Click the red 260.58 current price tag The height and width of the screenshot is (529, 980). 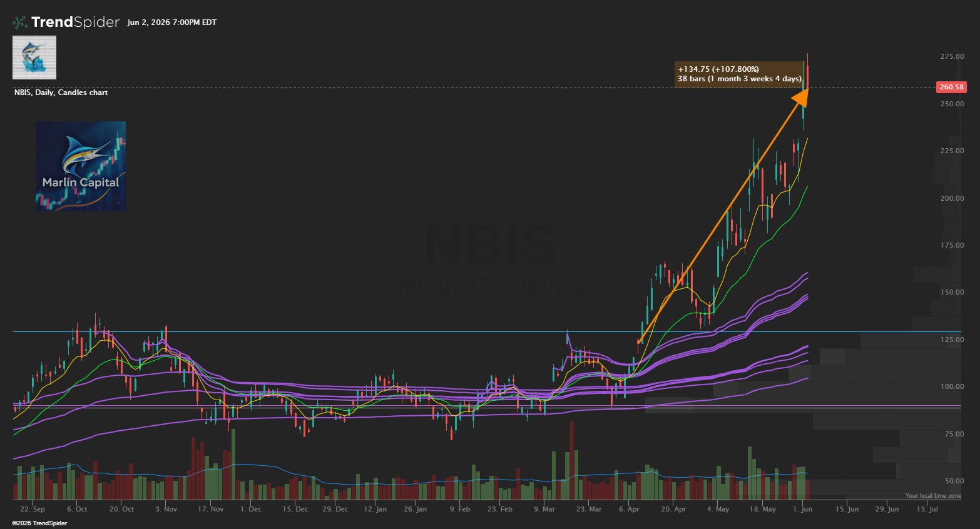tap(951, 88)
